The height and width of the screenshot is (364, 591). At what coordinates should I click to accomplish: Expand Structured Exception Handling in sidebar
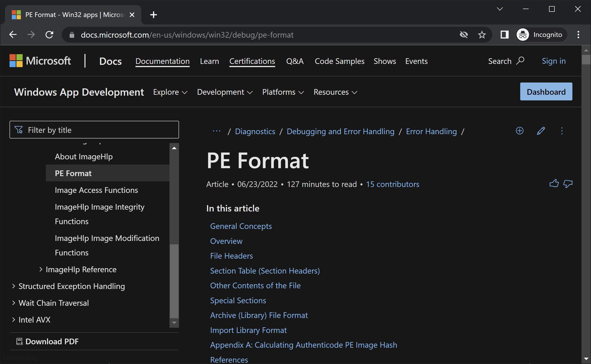14,286
